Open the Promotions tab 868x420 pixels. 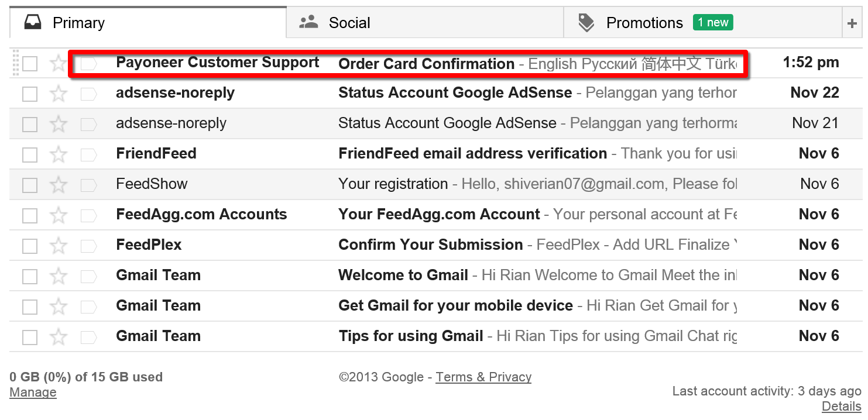644,23
